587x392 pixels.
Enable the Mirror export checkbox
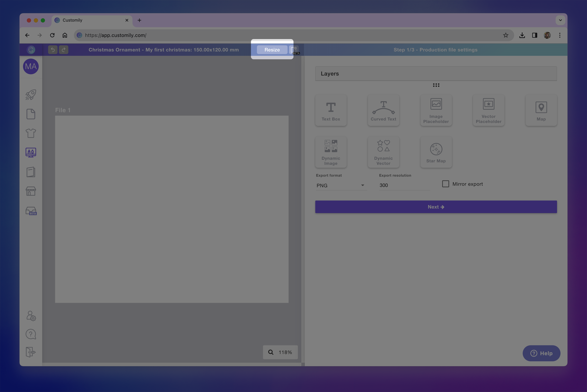(x=445, y=184)
